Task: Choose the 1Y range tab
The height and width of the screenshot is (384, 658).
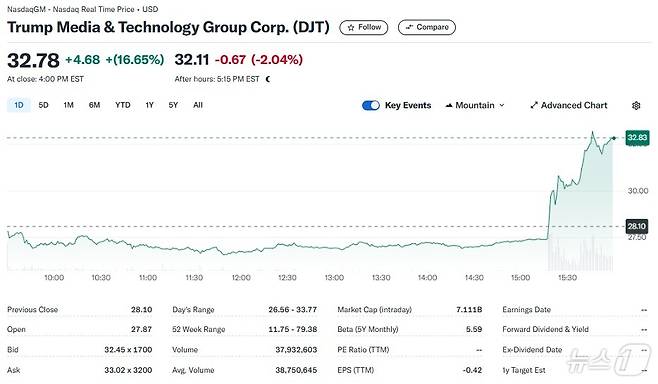Action: [149, 105]
